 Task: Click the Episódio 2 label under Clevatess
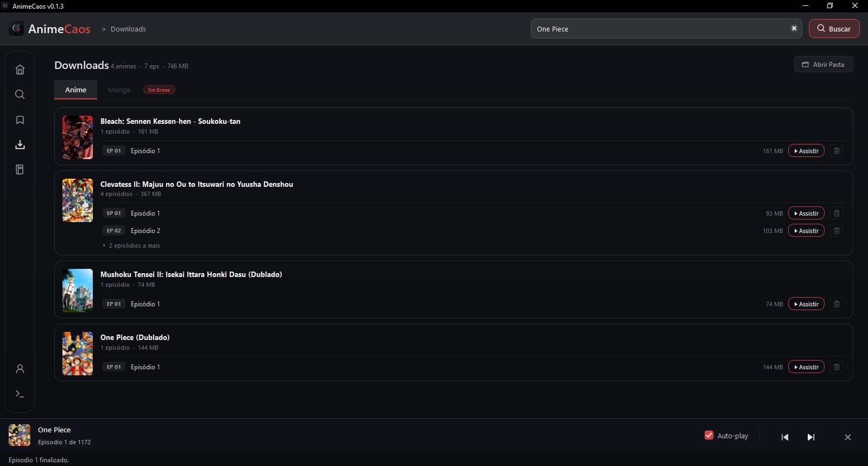(x=145, y=231)
